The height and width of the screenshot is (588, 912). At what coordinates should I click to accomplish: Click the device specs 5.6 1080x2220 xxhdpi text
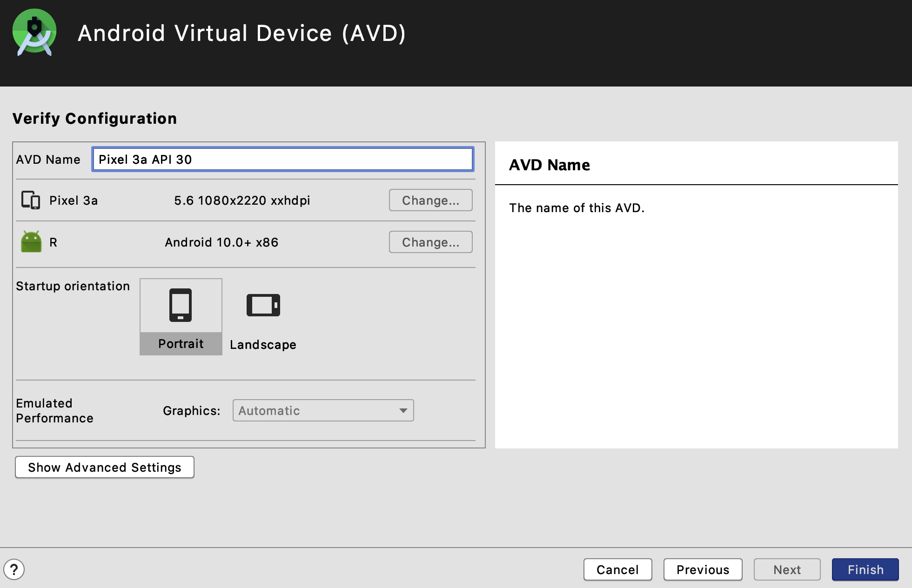[242, 200]
